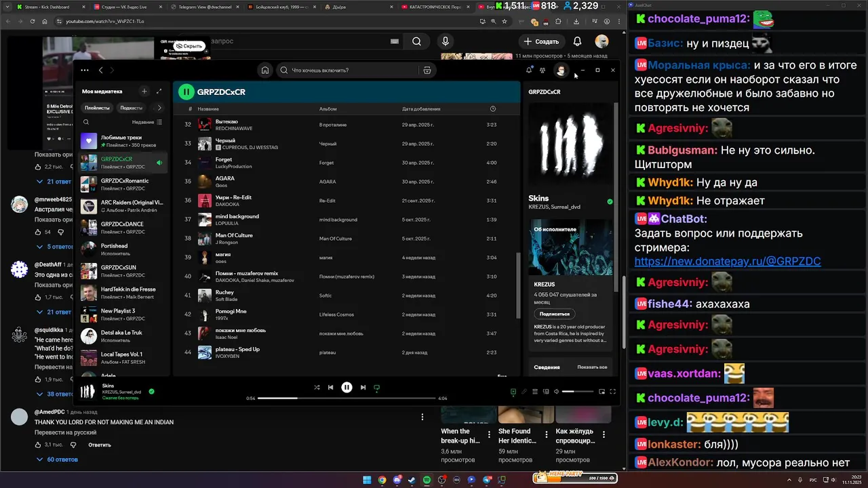Image resolution: width=868 pixels, height=488 pixels.
Task: Open Spotify profile avatar menu
Action: click(x=561, y=70)
